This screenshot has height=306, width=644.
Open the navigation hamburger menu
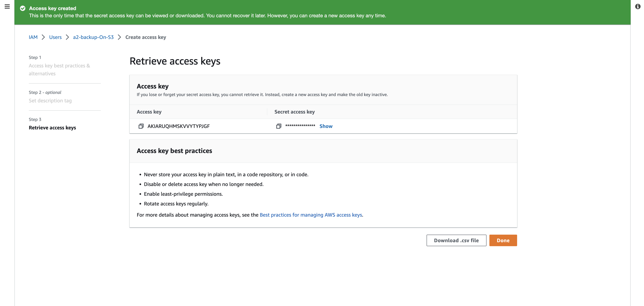pos(7,7)
